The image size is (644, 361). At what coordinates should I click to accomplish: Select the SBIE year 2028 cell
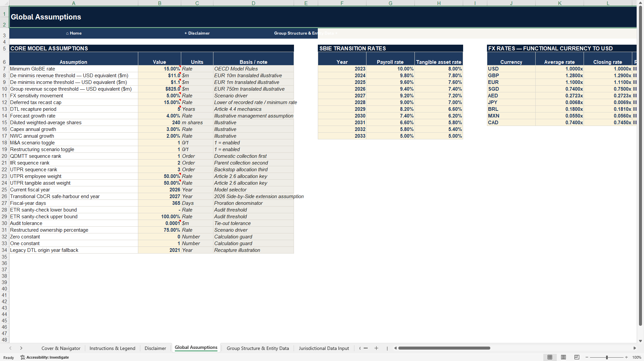[x=342, y=102]
